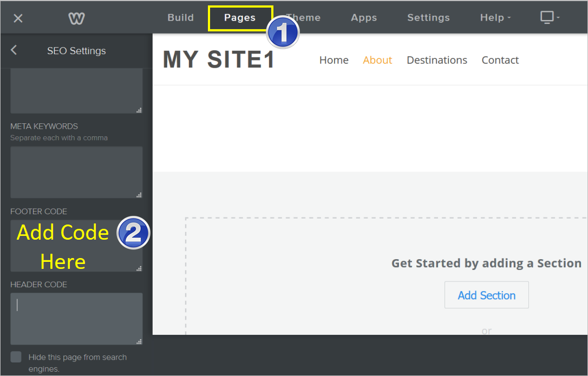Go back using the SEO Settings arrow

click(14, 50)
